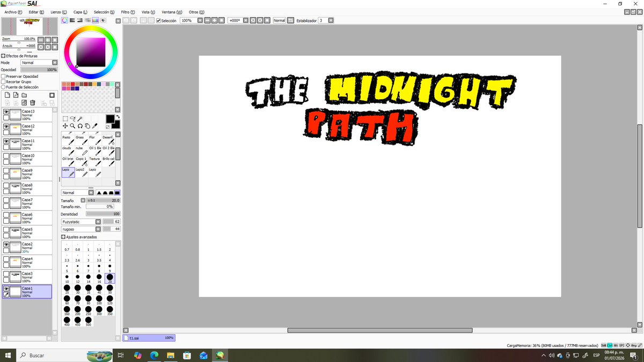Viewport: 644px width, 362px height.
Task: Open the Lienzo menu
Action: point(59,12)
